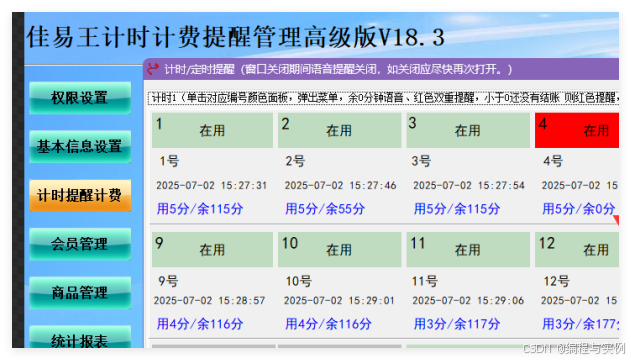Click the red timer panel 4 header
The height and width of the screenshot is (360, 631).
577,130
